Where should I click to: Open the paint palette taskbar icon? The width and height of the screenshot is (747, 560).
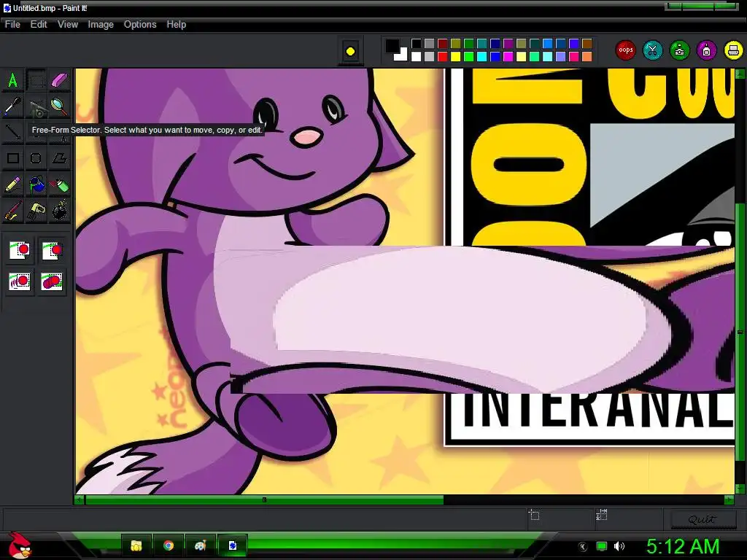click(x=200, y=545)
